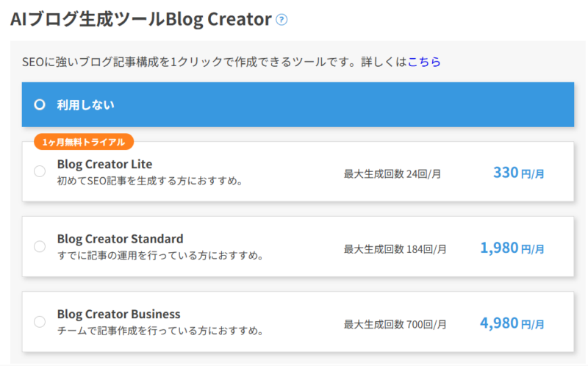The image size is (588, 366).
Task: Click the 最大生成回数 184回/月 text
Action: [x=395, y=249]
